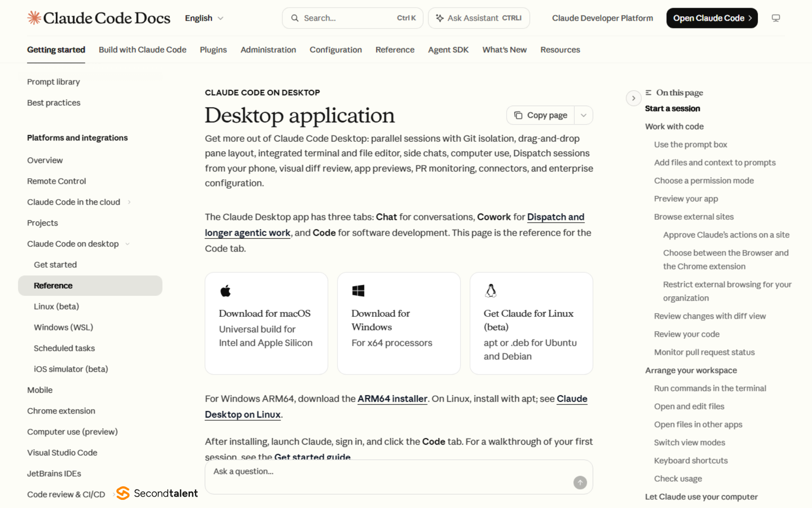Open the Copy page options chevron
812x508 pixels.
(583, 115)
